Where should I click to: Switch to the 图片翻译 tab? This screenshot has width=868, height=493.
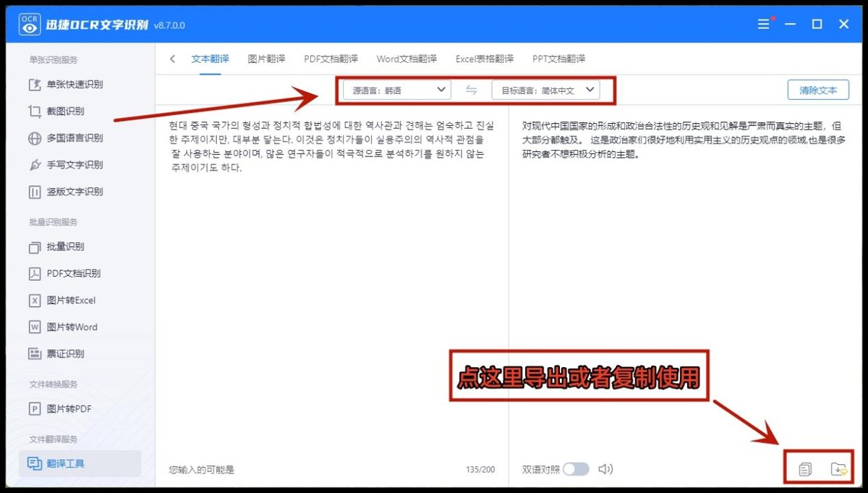point(266,59)
